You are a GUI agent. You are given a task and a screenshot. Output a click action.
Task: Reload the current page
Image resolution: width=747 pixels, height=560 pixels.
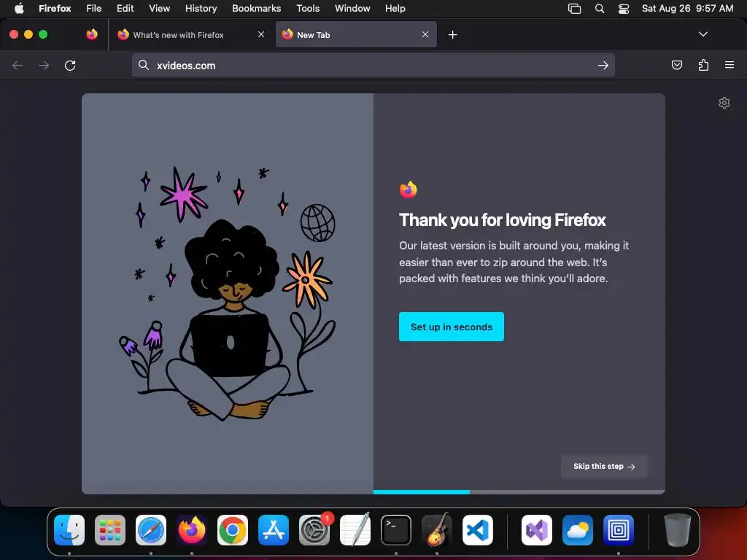[x=70, y=65]
